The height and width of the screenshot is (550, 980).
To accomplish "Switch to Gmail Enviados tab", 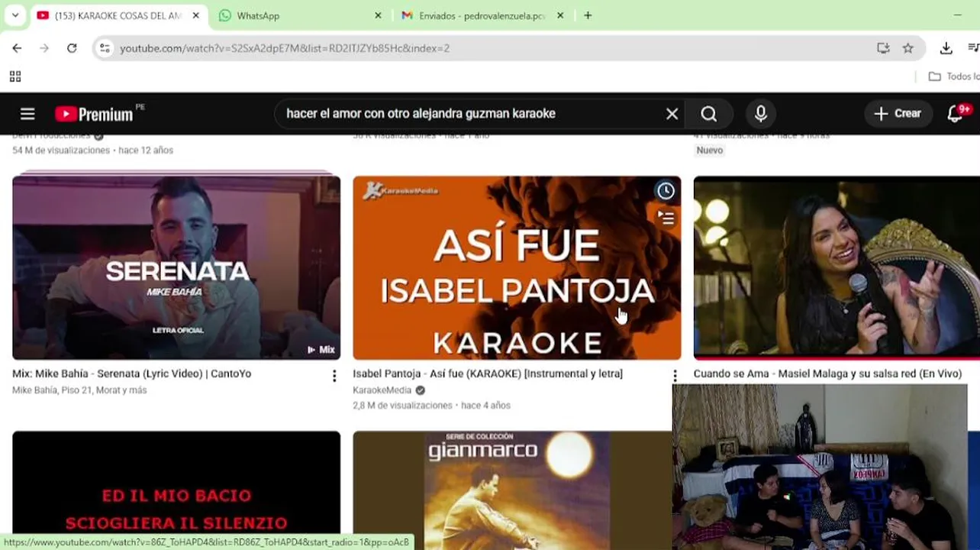I will (482, 15).
